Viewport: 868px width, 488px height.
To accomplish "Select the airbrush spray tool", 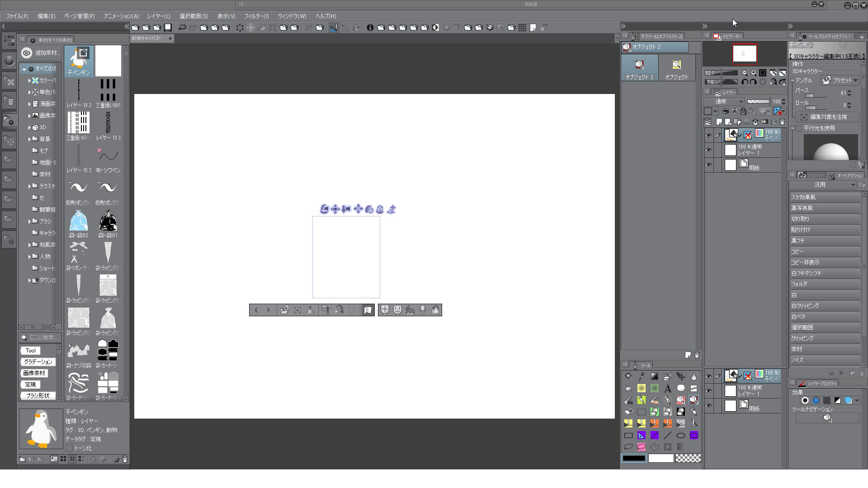I will [667, 376].
